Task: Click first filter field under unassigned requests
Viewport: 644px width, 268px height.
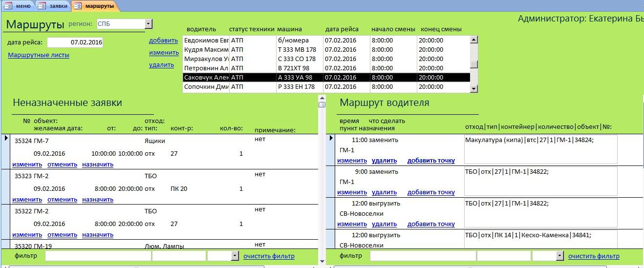Action: click(98, 256)
